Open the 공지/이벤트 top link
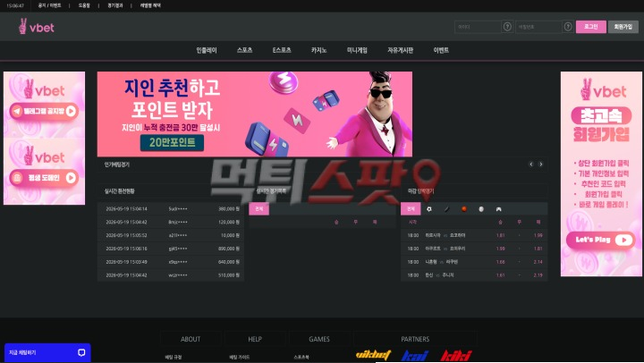The image size is (644, 363). (x=50, y=5)
